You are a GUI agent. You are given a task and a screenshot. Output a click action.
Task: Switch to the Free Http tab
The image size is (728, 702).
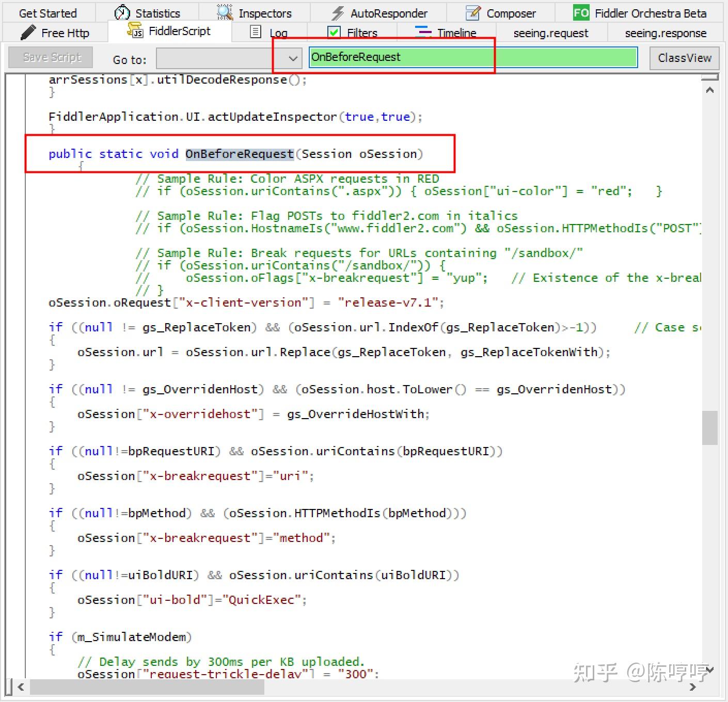[55, 33]
